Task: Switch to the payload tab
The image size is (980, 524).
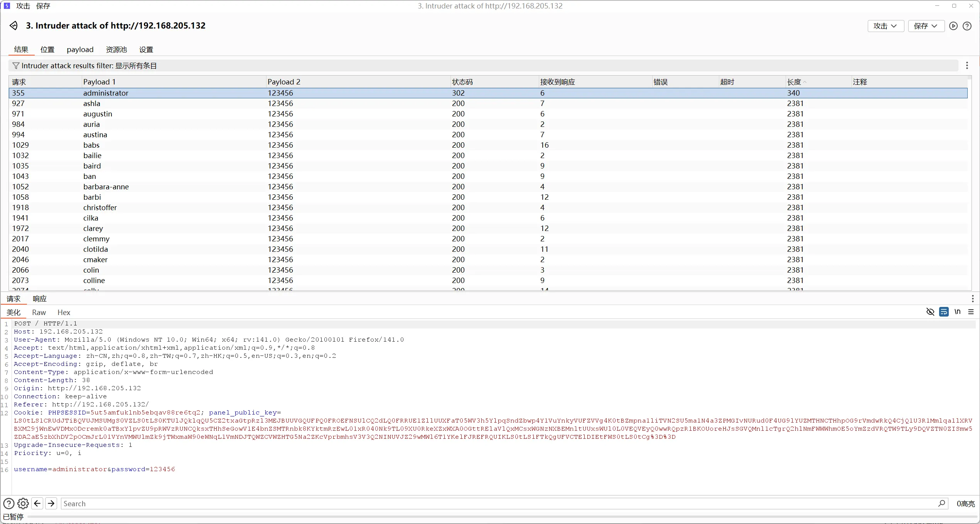Action: tap(80, 49)
